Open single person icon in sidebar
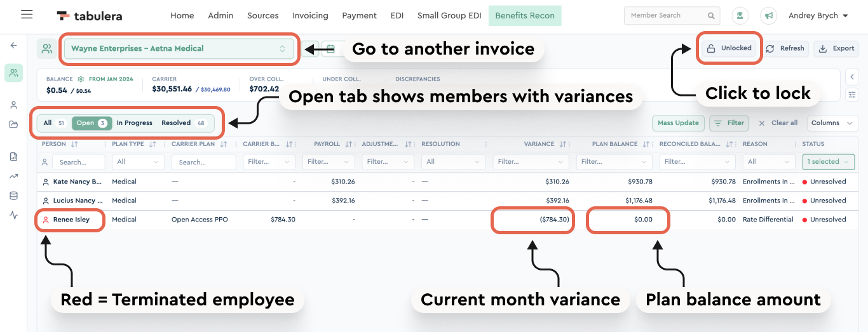This screenshot has height=332, width=868. [13, 105]
